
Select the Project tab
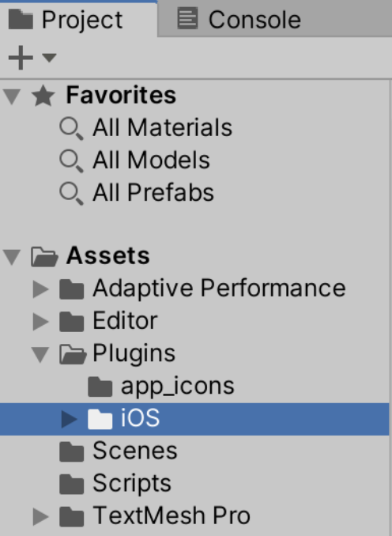click(x=78, y=19)
